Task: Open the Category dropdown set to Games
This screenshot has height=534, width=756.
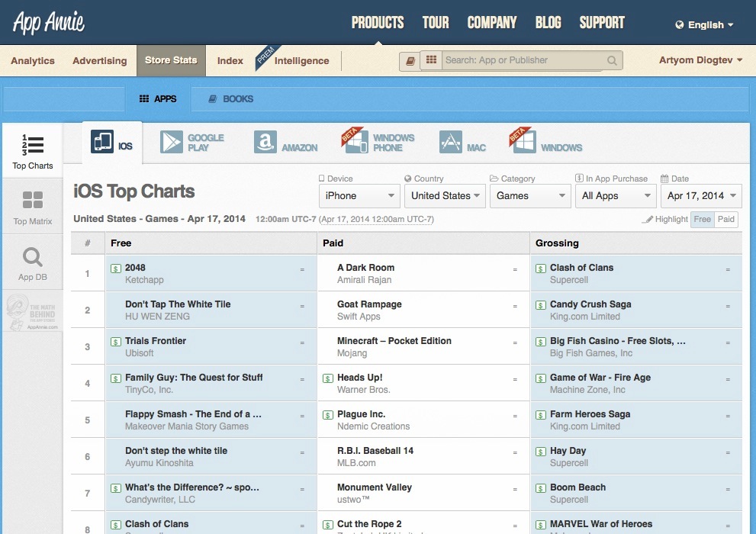Action: [x=530, y=195]
